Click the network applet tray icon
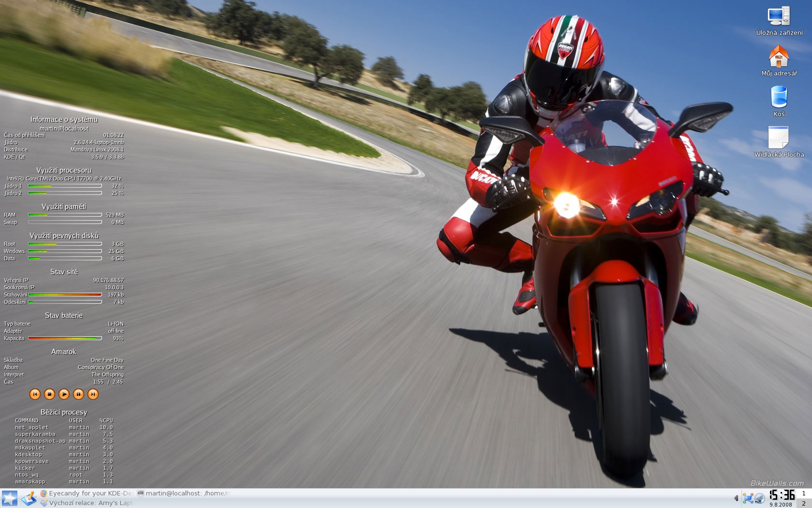The image size is (812, 508). click(748, 498)
